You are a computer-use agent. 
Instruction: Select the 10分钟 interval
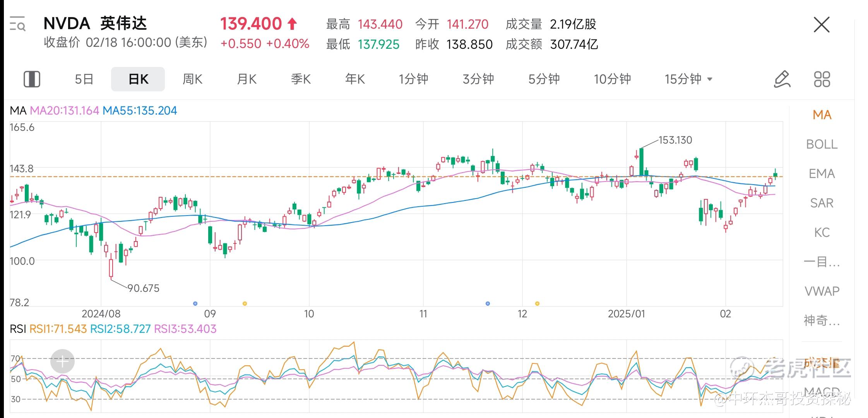612,79
